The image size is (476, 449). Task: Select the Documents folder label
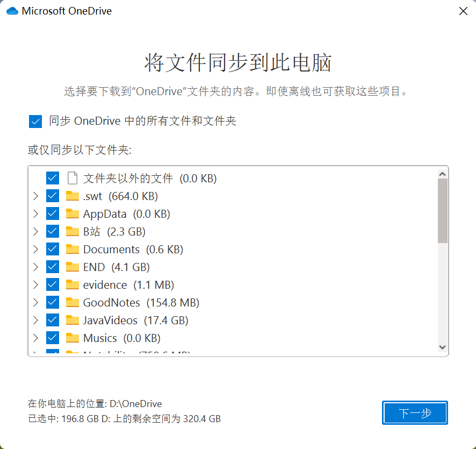coord(111,249)
